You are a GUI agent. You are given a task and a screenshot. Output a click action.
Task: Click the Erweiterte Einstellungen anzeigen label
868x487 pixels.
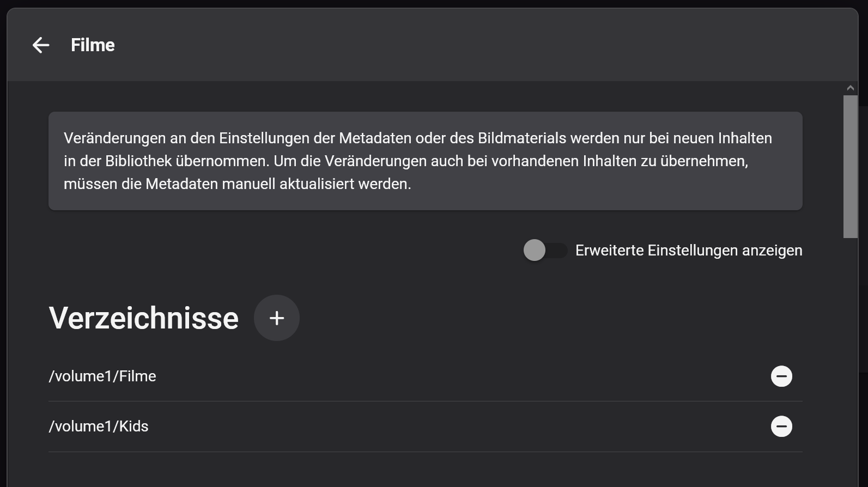pyautogui.click(x=689, y=251)
